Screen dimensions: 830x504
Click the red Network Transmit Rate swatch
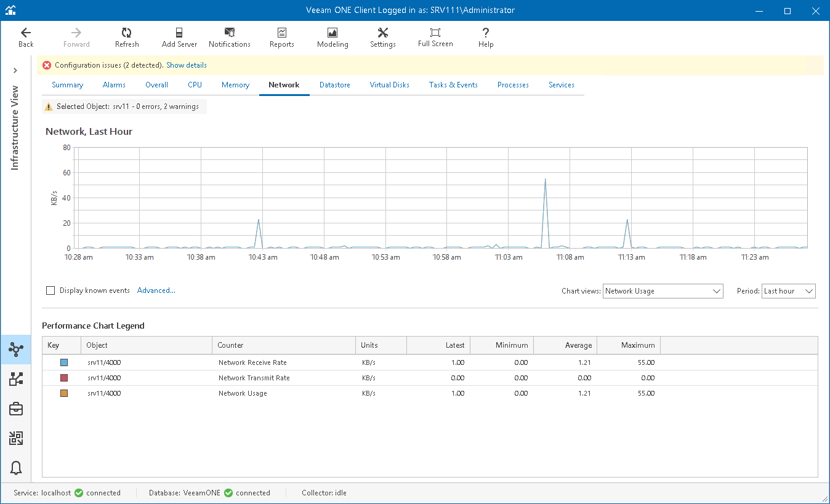[x=64, y=378]
